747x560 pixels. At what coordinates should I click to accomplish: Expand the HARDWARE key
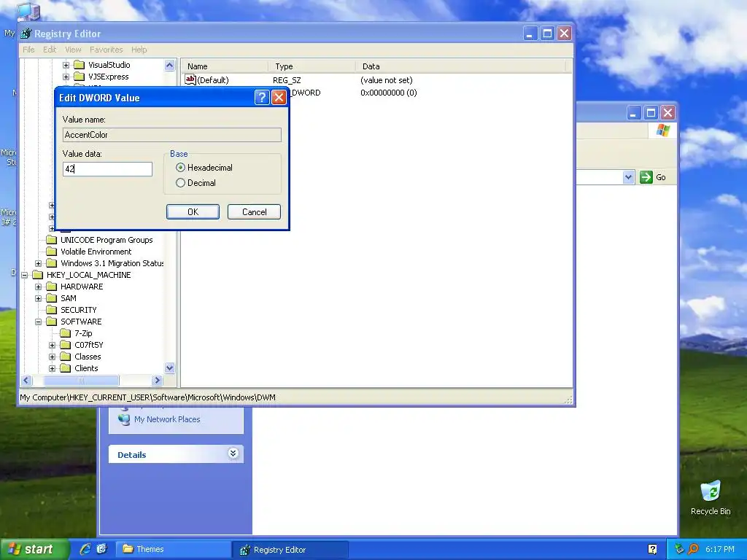[x=38, y=287]
